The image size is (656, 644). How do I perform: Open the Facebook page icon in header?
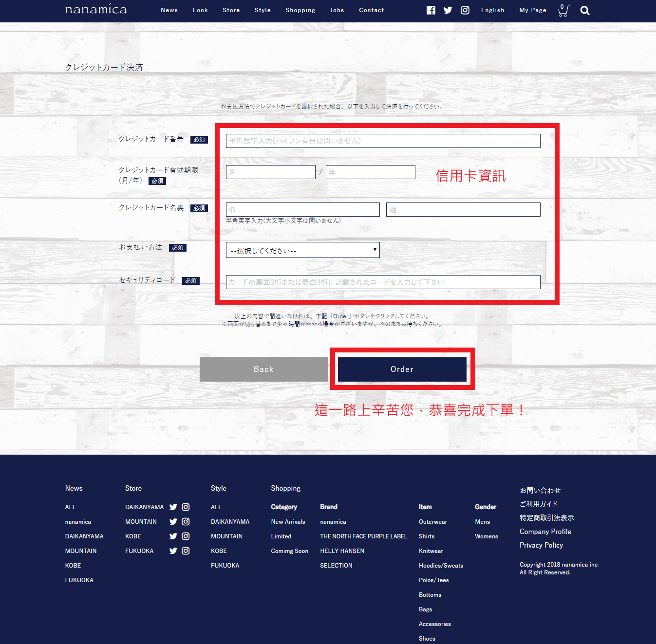431,10
